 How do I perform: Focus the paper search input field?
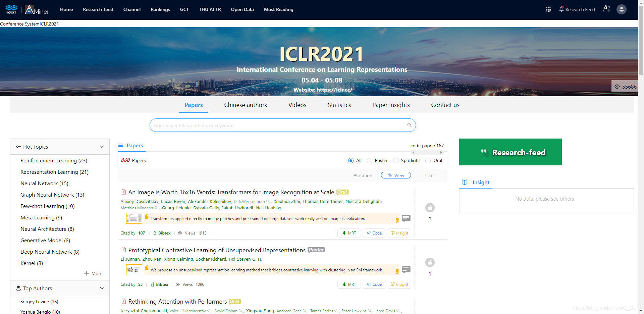(283, 125)
